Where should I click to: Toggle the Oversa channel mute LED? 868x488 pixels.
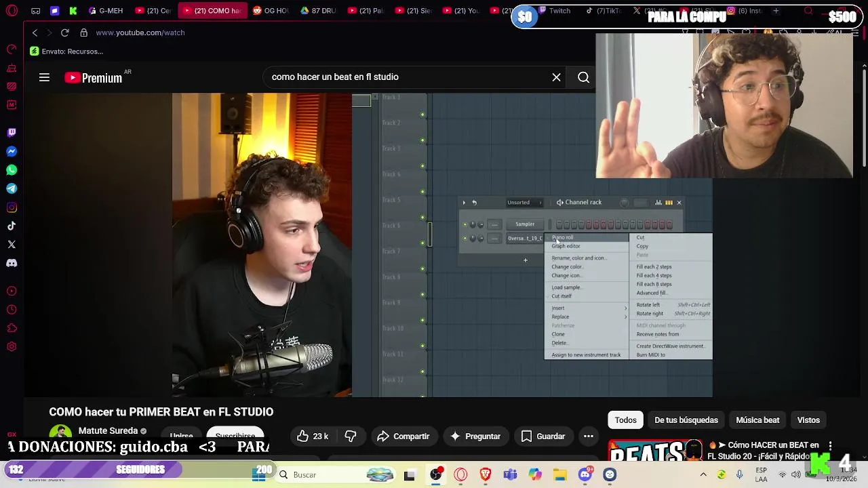coord(465,239)
